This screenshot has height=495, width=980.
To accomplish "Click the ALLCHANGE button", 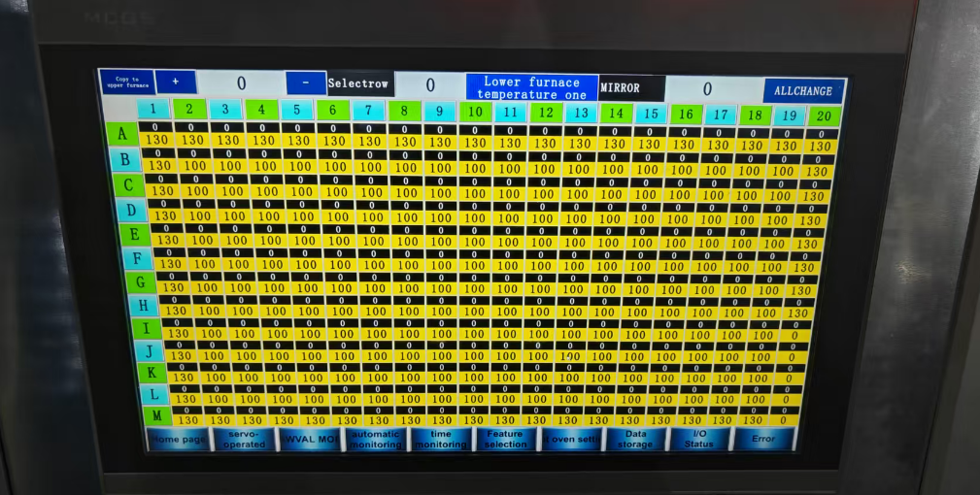I will 803,91.
